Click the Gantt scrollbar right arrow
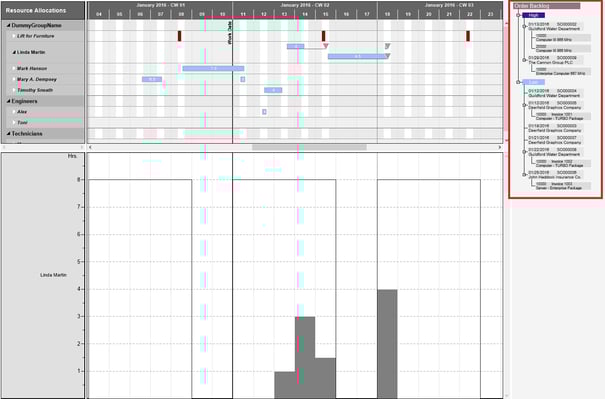 [x=500, y=147]
